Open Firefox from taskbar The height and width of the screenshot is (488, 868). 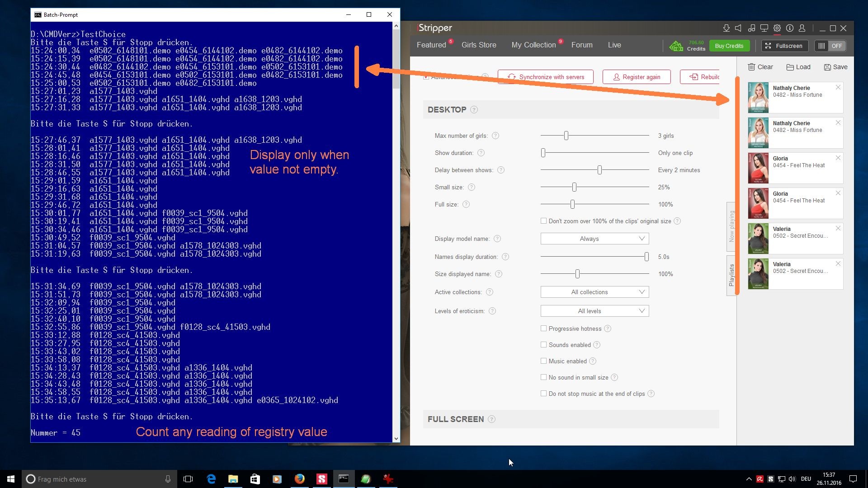point(299,479)
